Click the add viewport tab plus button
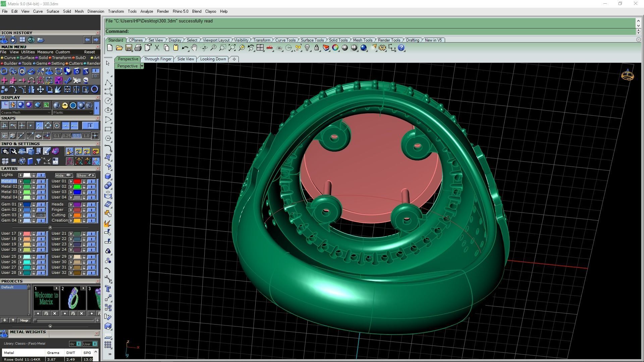 [x=234, y=59]
